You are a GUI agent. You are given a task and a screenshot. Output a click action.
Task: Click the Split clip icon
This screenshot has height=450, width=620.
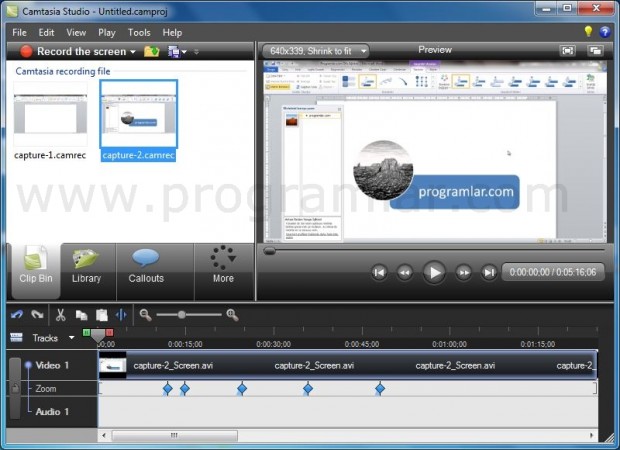[x=121, y=315]
